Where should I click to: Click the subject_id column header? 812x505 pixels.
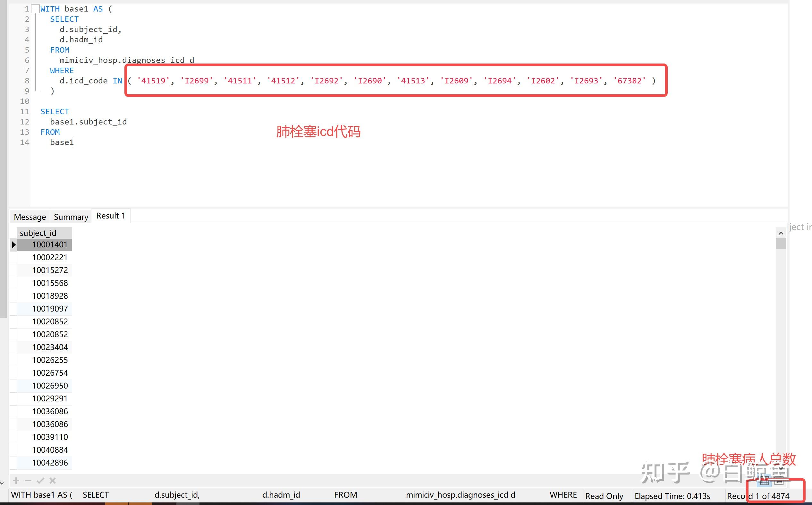click(x=38, y=233)
